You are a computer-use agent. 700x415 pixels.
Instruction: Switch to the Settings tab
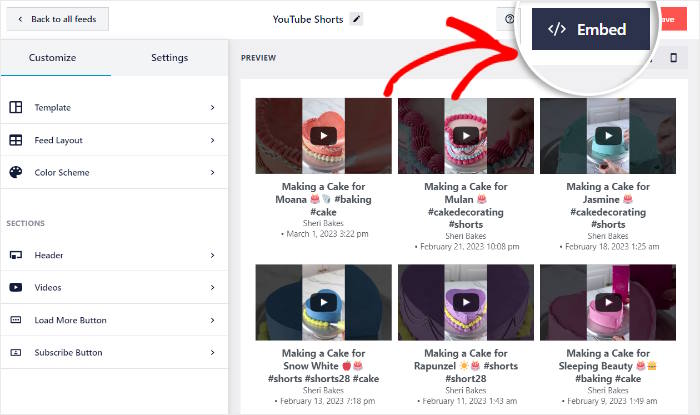click(169, 58)
